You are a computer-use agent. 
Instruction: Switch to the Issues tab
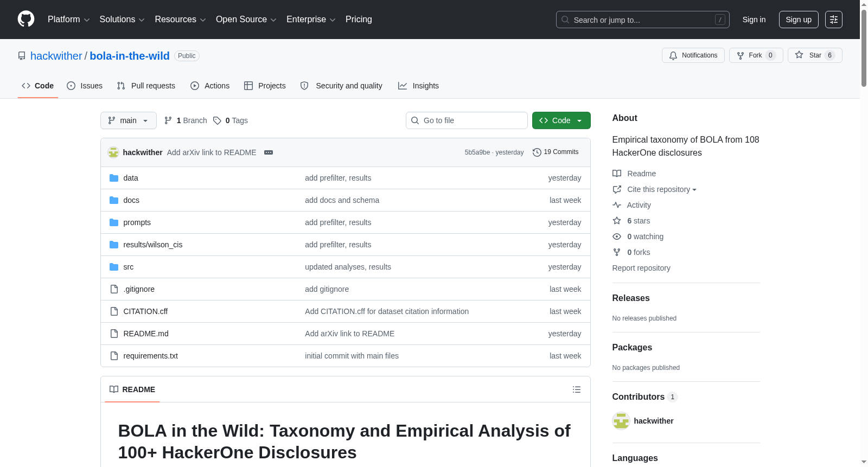tap(85, 86)
